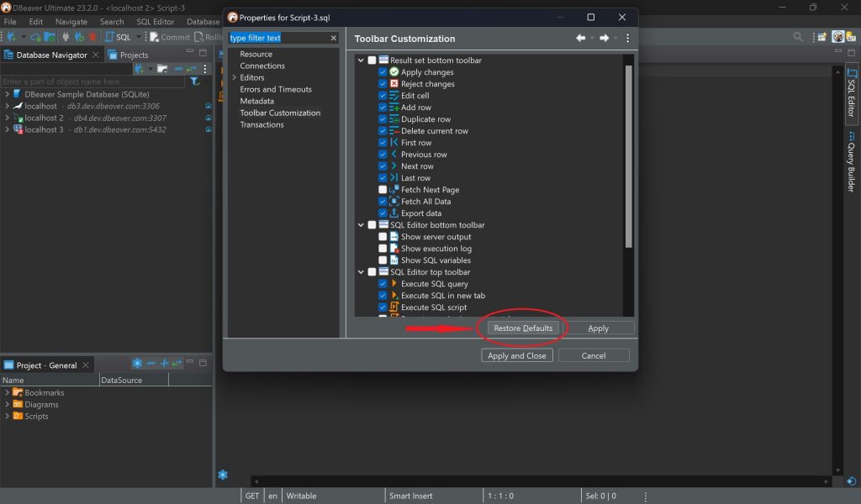861x504 pixels.
Task: Select Connections in the preferences list
Action: click(262, 66)
